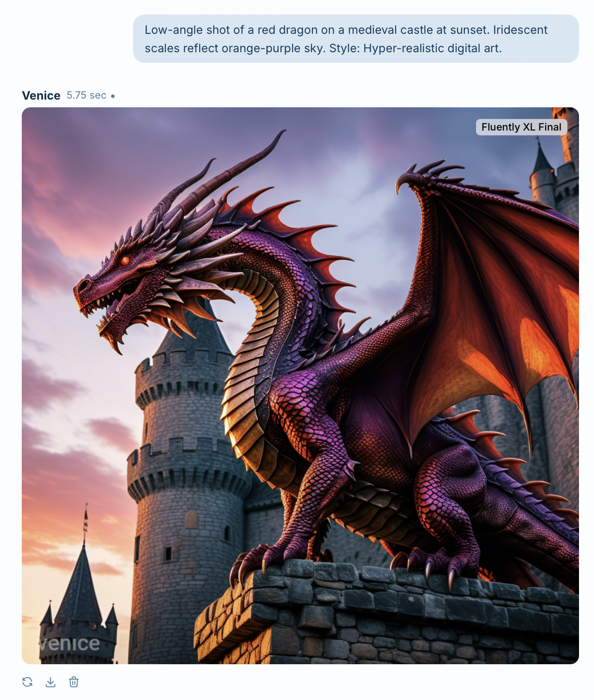594x700 pixels.
Task: Click the 5.75 sec generation time
Action: click(87, 95)
